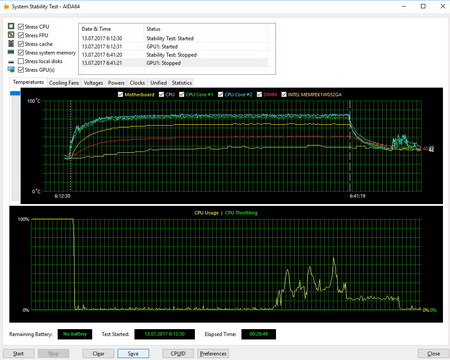Click the FPU icon beside Stress FPU
Screen dimensions: 450x360
coord(11,35)
